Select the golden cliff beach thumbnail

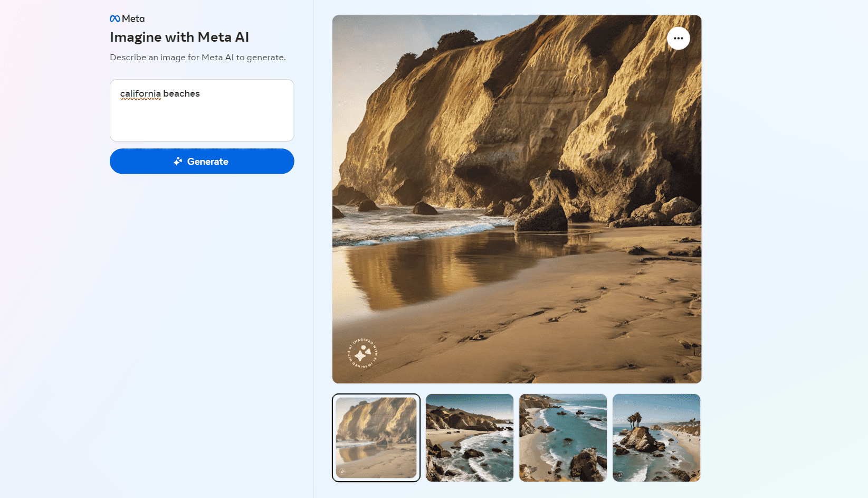click(x=376, y=437)
